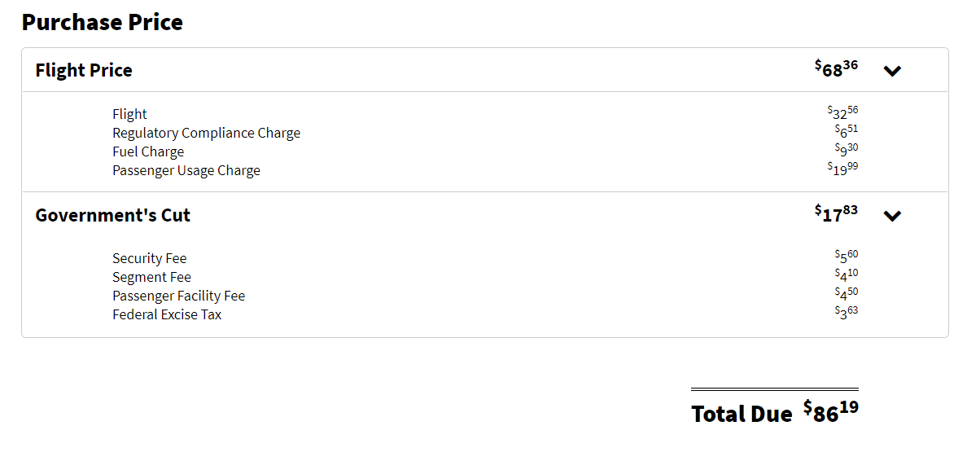The width and height of the screenshot is (980, 461).
Task: Click the Total Due amount $86.19
Action: 830,411
